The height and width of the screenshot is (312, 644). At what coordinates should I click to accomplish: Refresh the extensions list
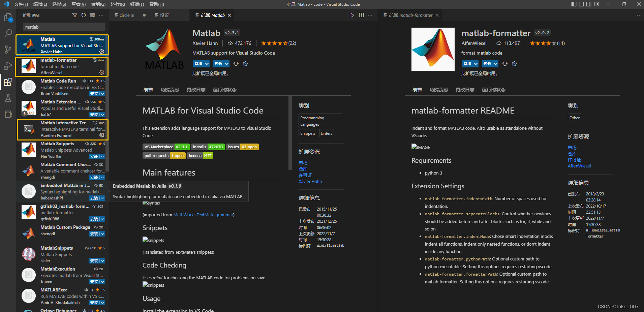84,15
